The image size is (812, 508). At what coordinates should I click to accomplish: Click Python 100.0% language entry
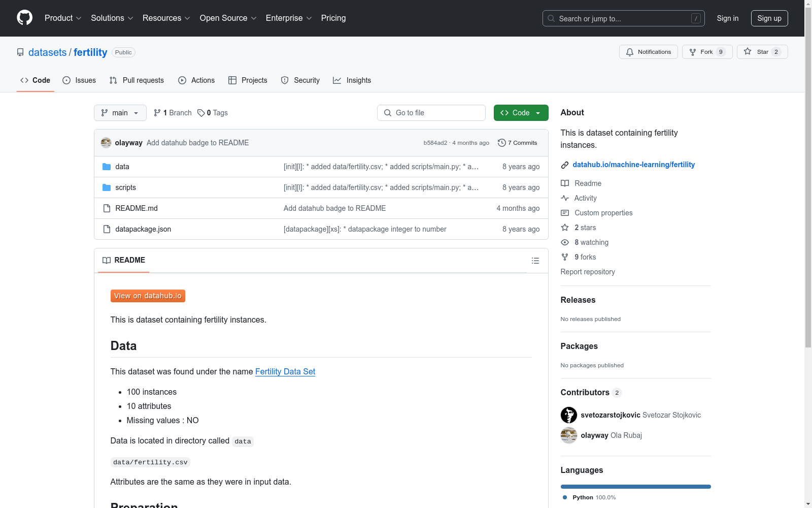pyautogui.click(x=589, y=497)
